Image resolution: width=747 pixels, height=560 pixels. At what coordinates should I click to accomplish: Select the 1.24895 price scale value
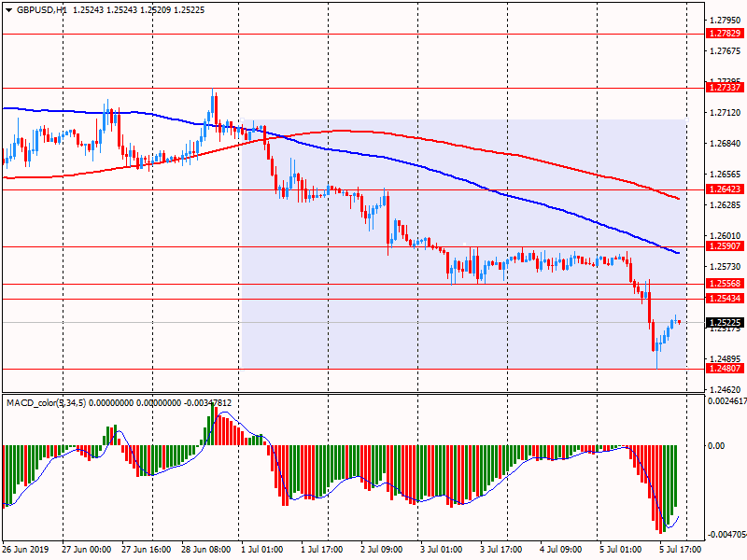click(x=726, y=359)
